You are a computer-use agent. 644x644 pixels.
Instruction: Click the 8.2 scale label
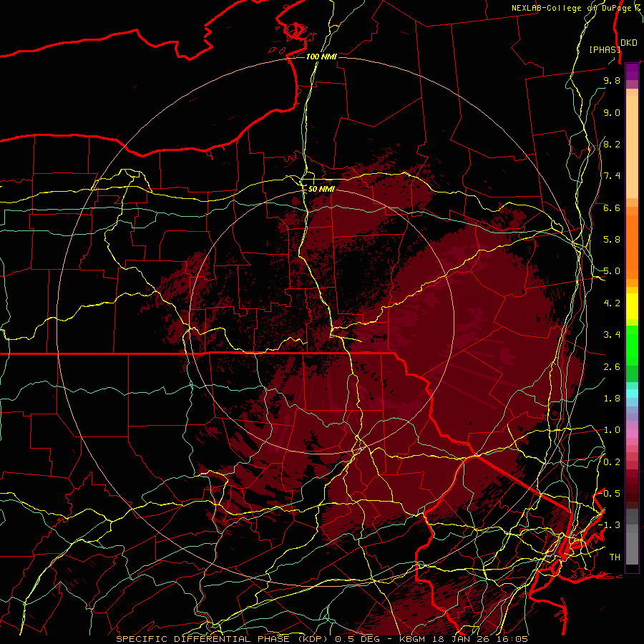[x=612, y=144]
